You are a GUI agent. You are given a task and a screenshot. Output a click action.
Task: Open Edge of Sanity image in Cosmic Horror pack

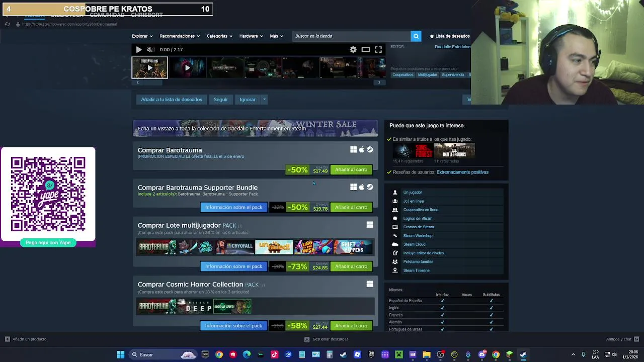point(232,306)
